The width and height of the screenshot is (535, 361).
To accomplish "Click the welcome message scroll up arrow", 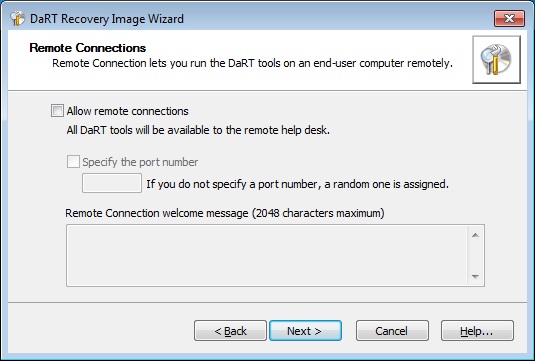I will [476, 235].
